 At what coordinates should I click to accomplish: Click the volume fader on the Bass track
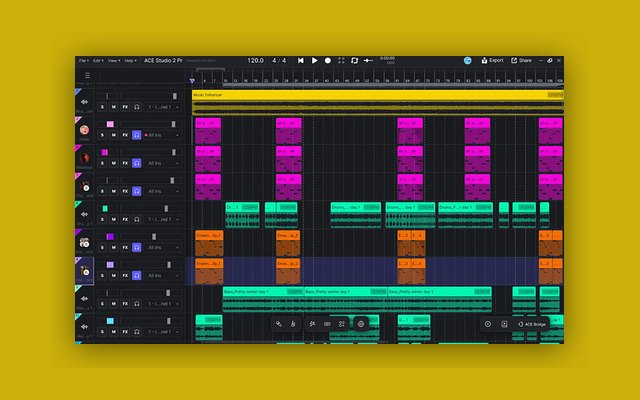pos(168,293)
